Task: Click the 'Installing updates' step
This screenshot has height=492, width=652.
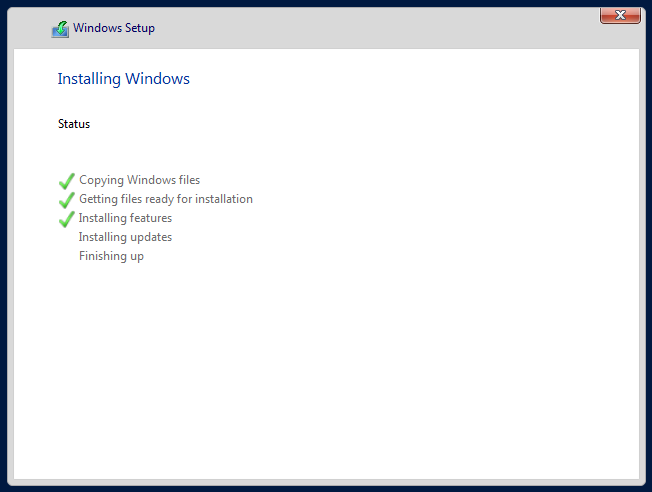Action: [x=125, y=237]
